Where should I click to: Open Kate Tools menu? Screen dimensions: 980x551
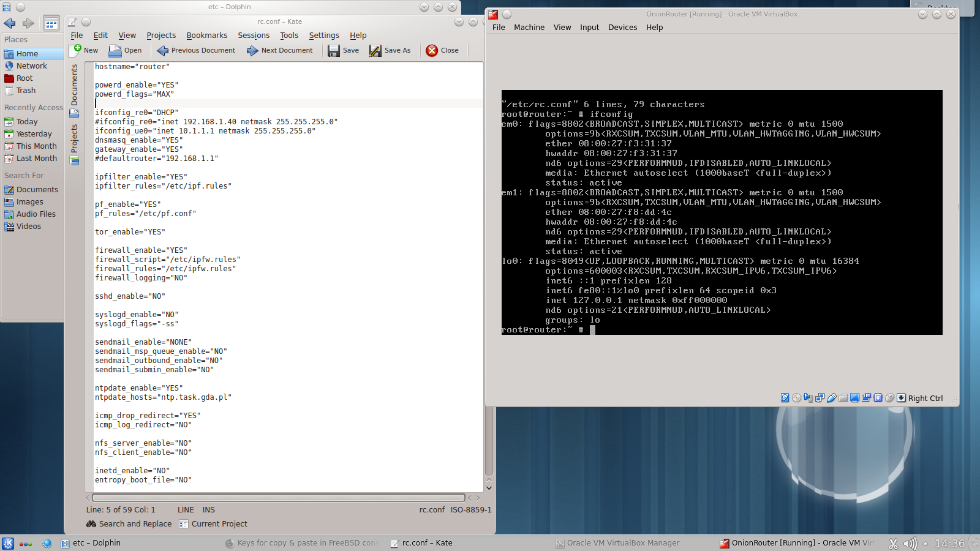click(289, 35)
